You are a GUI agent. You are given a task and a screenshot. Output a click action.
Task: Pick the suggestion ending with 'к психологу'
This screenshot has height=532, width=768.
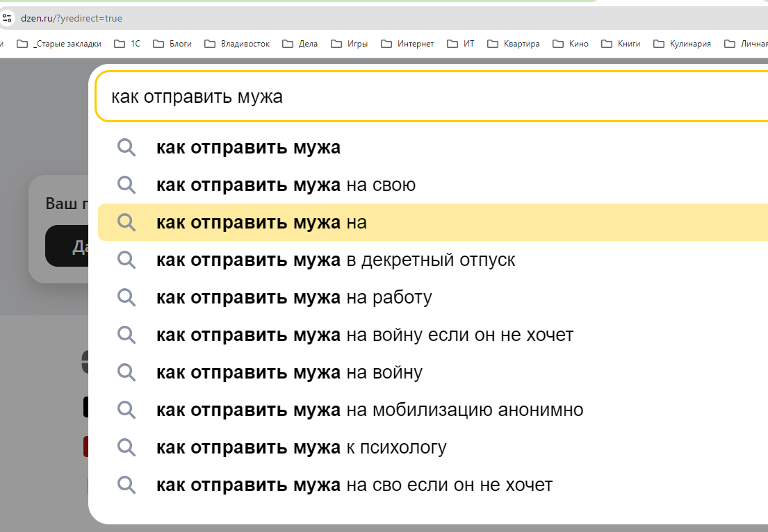pyautogui.click(x=301, y=447)
